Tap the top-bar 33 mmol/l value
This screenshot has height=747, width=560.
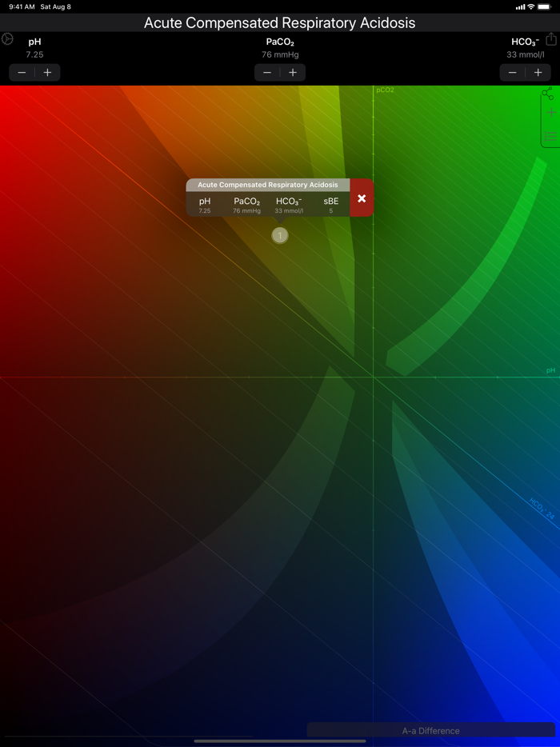(526, 55)
